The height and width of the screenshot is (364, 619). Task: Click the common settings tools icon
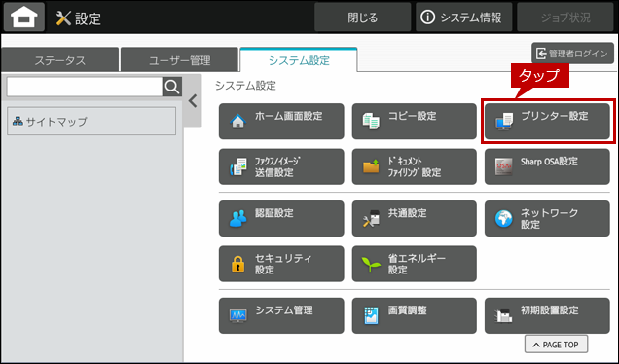tap(371, 218)
